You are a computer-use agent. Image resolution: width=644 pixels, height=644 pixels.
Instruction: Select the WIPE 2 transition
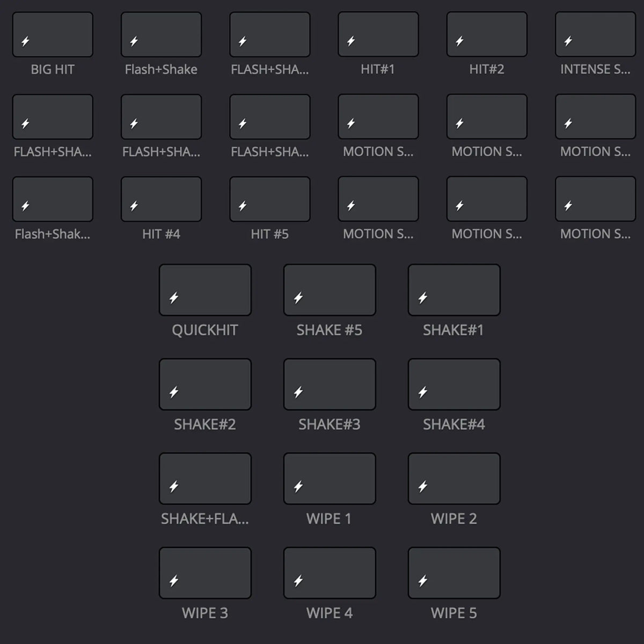click(454, 478)
